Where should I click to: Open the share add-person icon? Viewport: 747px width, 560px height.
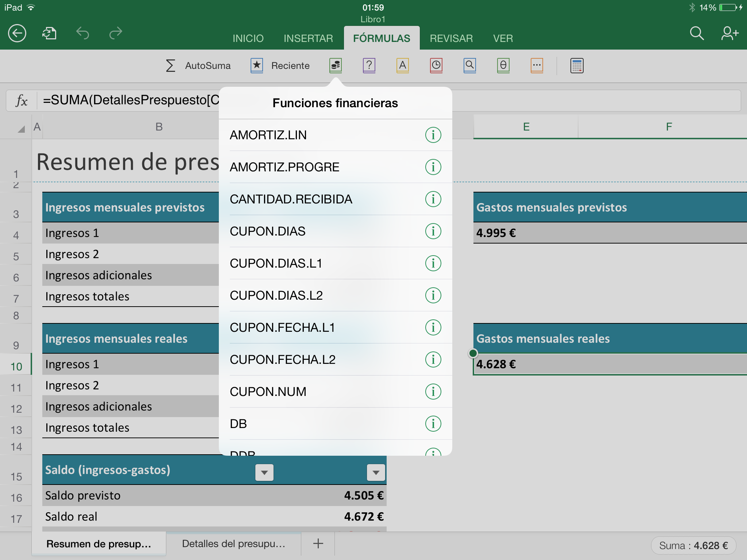click(x=729, y=34)
